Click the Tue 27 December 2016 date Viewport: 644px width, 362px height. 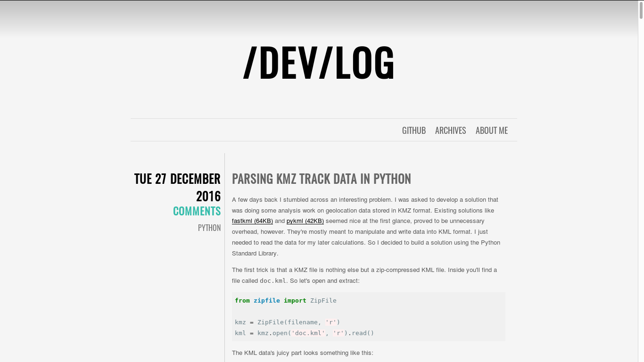tap(177, 187)
